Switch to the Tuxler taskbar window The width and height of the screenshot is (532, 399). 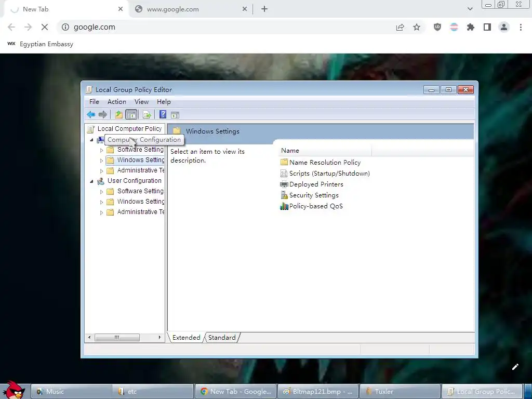[400, 392]
